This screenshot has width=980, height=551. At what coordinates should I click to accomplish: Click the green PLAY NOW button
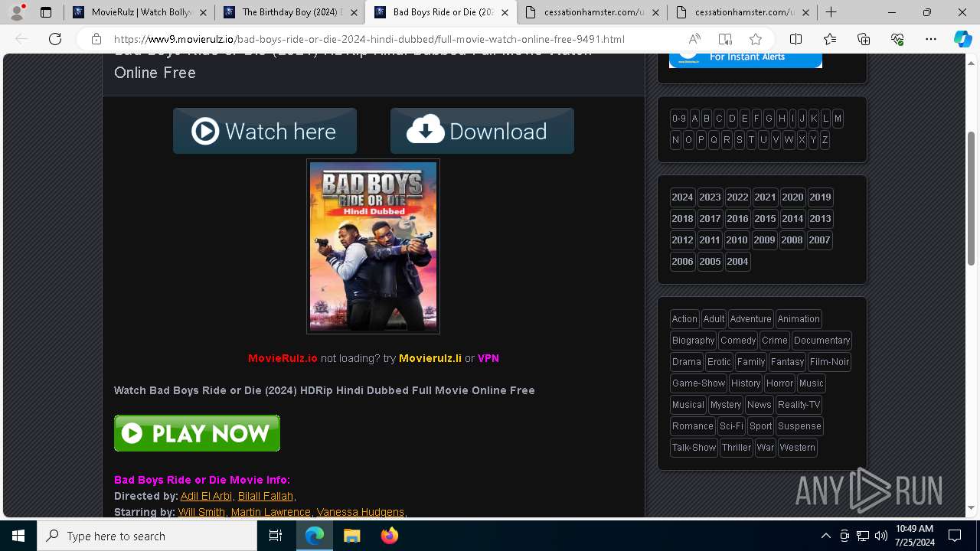pos(197,433)
